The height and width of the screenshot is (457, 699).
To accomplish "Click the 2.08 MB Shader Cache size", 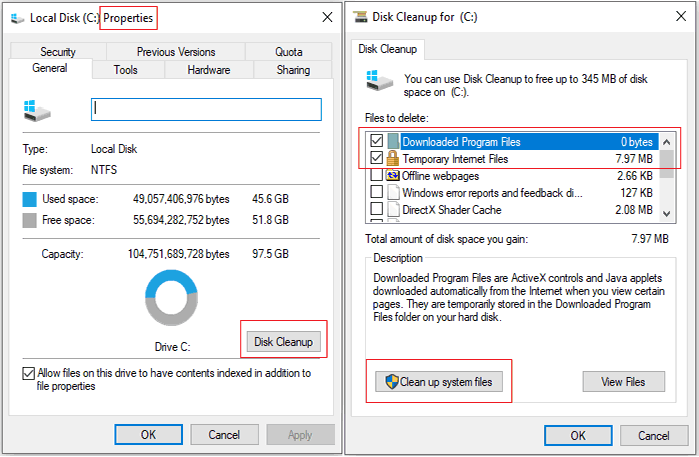I will click(634, 210).
